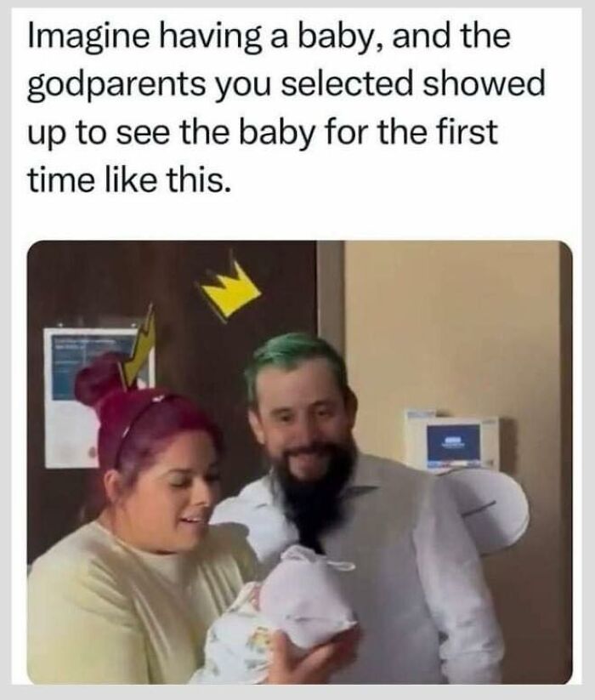Image resolution: width=595 pixels, height=700 pixels.
Task: Open the embedded photo in the post
Action: [x=300, y=463]
